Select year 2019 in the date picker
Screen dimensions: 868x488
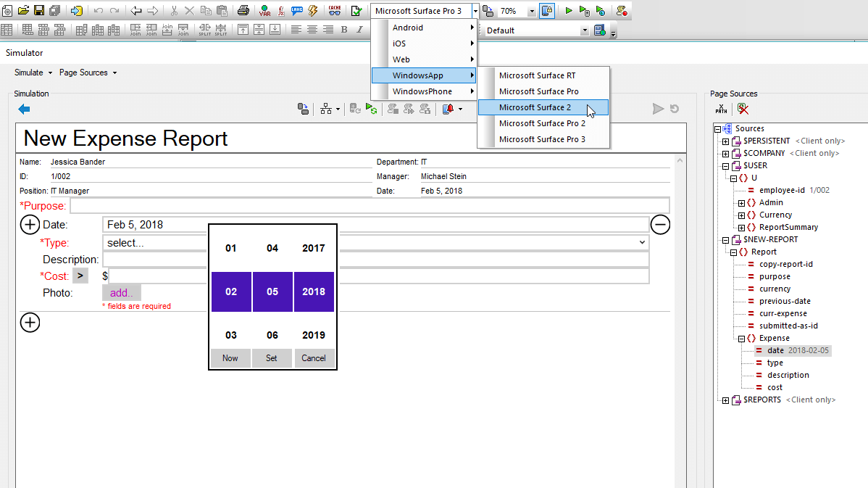point(314,335)
